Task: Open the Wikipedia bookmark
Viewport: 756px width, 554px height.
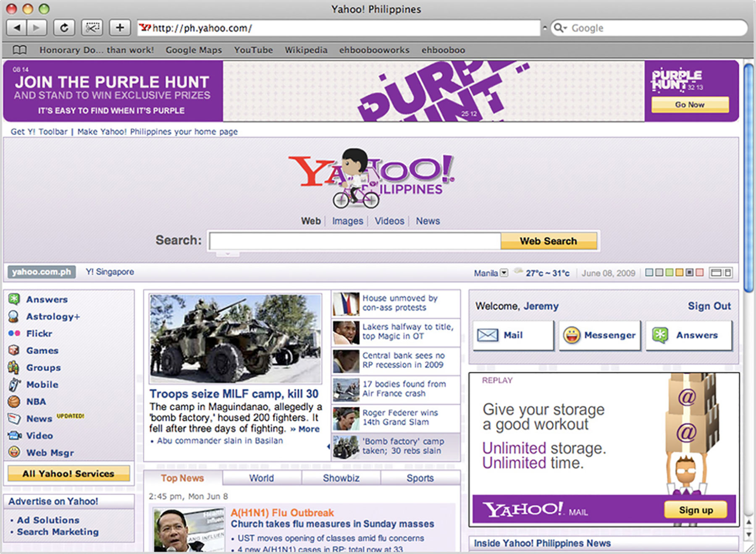Action: (x=306, y=50)
